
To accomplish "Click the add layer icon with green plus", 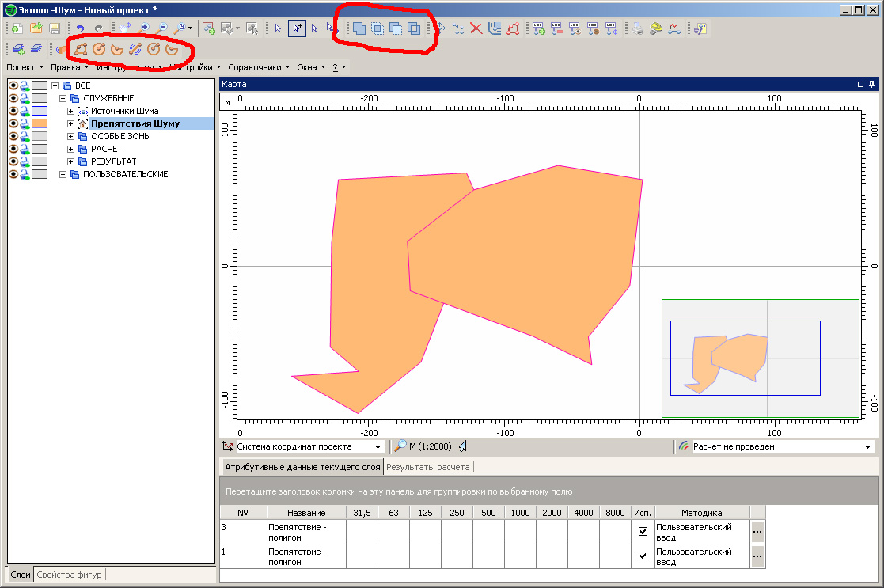I will click(x=18, y=49).
